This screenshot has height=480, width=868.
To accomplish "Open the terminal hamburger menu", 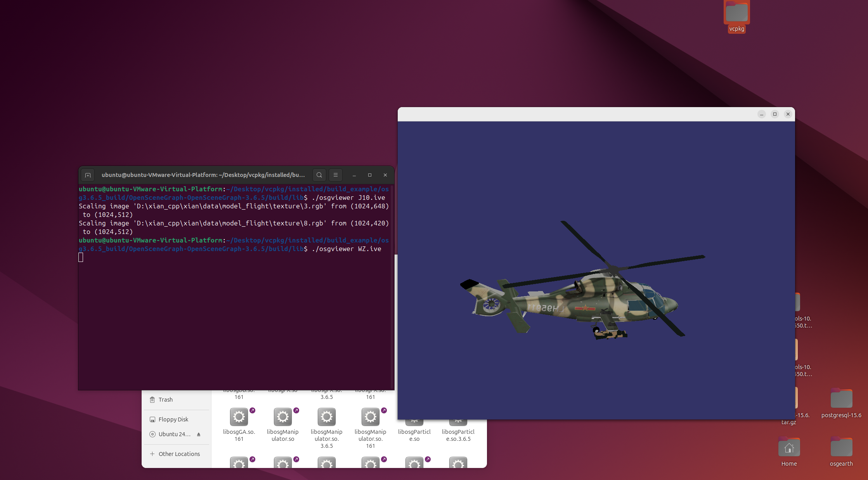I will point(336,175).
